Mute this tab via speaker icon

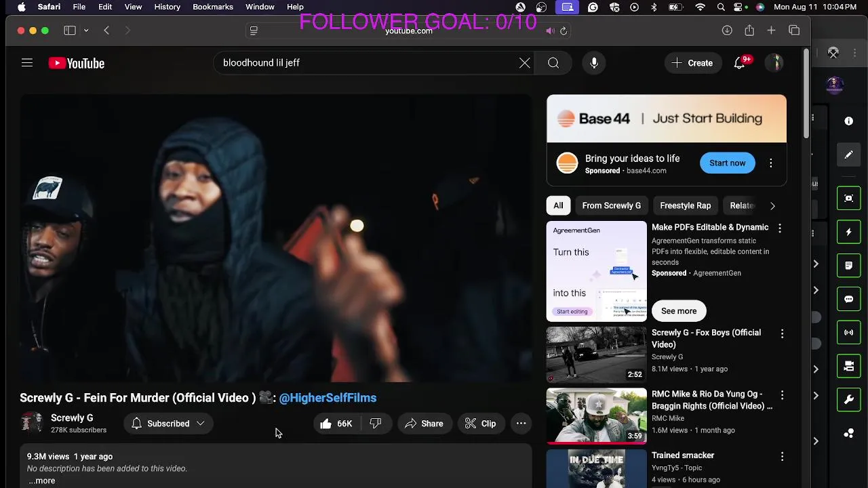tap(550, 30)
